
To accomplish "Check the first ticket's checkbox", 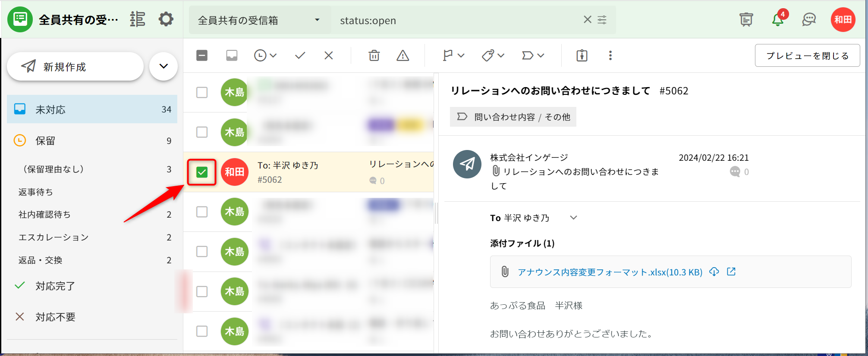I will coord(202,93).
